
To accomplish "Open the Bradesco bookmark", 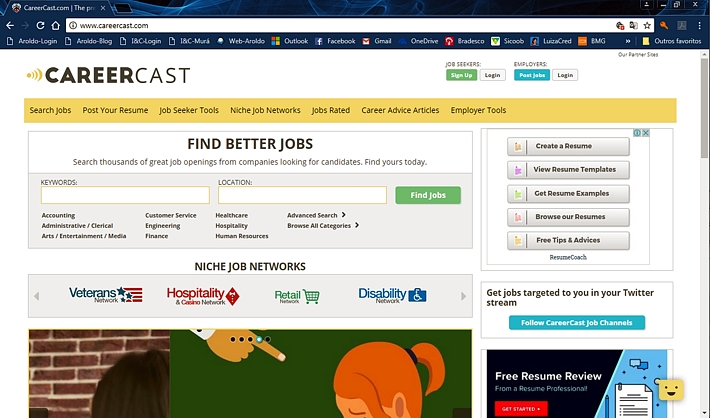I will pyautogui.click(x=465, y=41).
